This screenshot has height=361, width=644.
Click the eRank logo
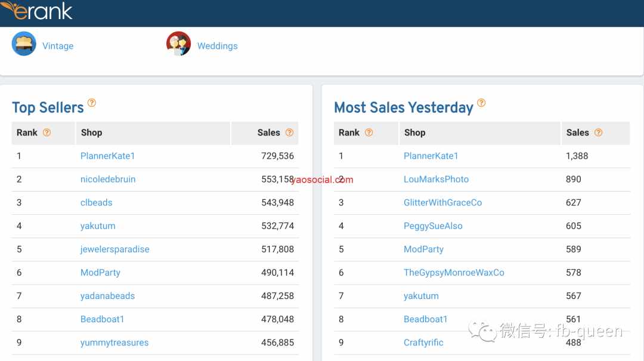pyautogui.click(x=36, y=10)
